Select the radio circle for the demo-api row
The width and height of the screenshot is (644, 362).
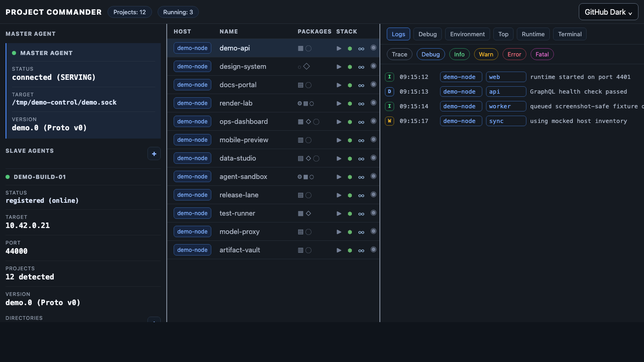coord(373,48)
